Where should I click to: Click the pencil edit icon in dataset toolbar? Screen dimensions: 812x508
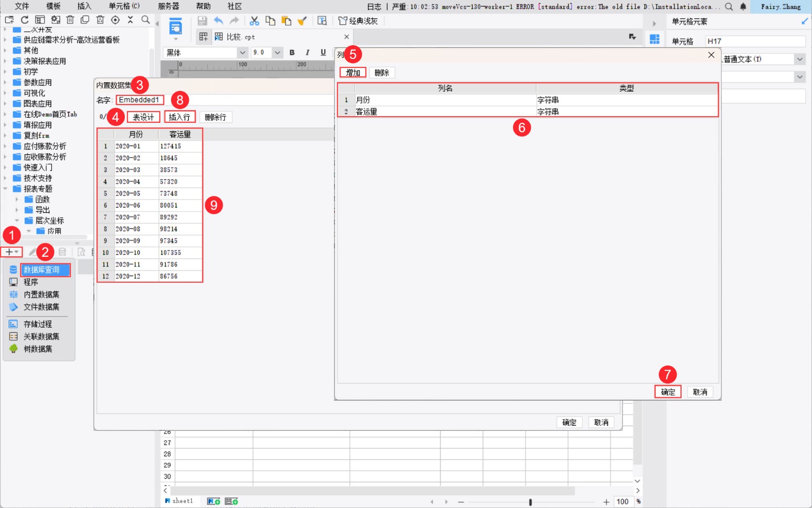32,252
